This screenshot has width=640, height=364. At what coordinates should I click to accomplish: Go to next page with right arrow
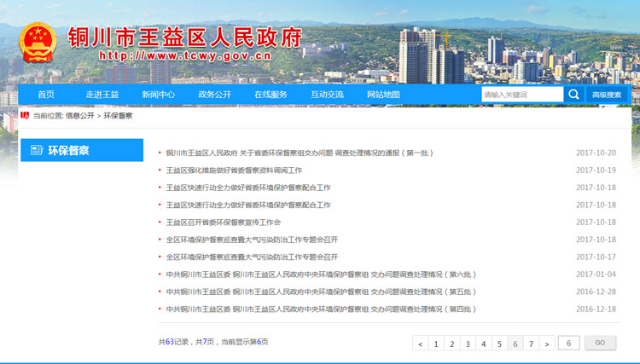[x=546, y=344]
